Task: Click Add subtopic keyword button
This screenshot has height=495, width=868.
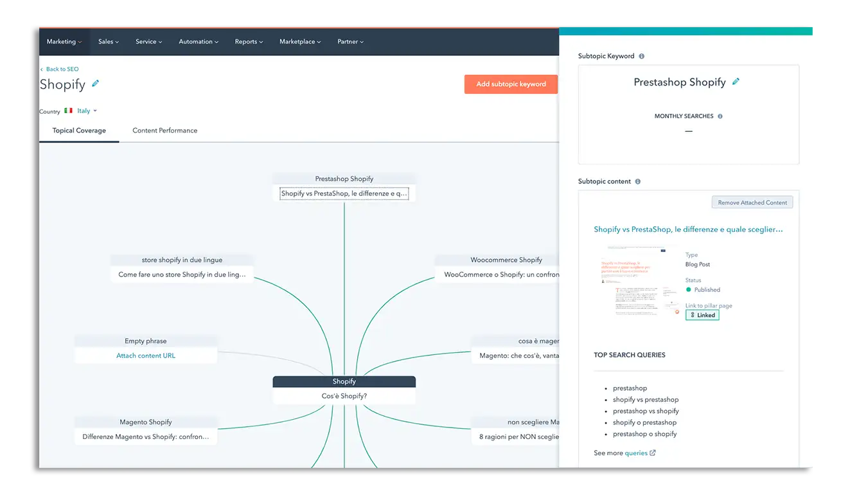Action: (x=511, y=84)
